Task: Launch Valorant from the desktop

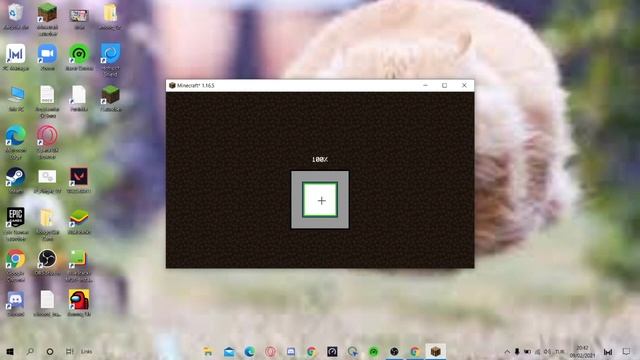Action: pyautogui.click(x=79, y=177)
